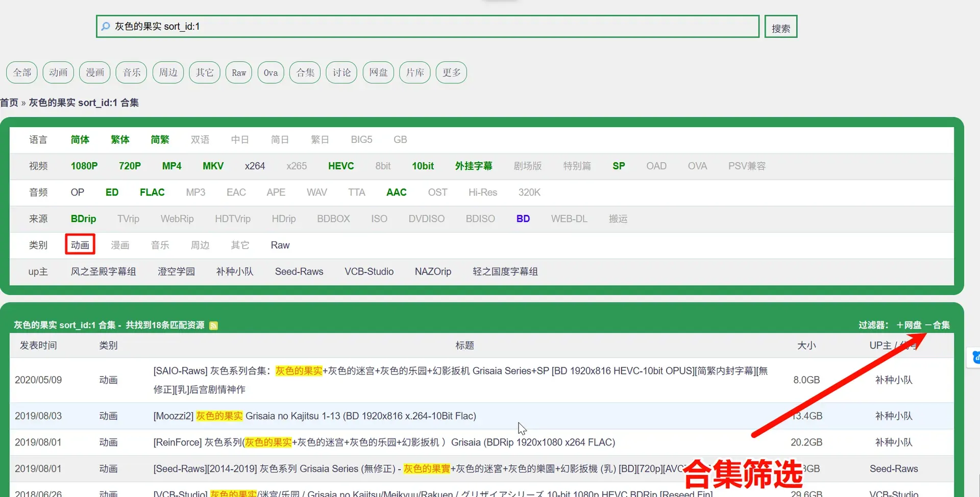Select the BDrip source filter
Screen dimensions: 980x497
[x=83, y=219]
